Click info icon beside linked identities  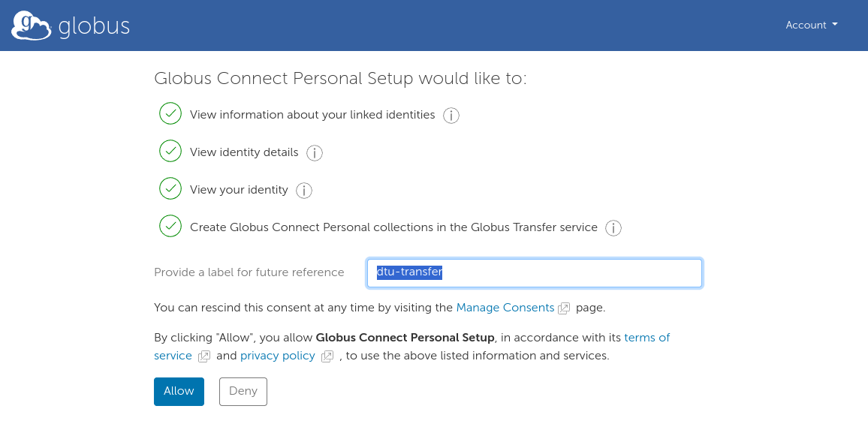click(x=451, y=116)
